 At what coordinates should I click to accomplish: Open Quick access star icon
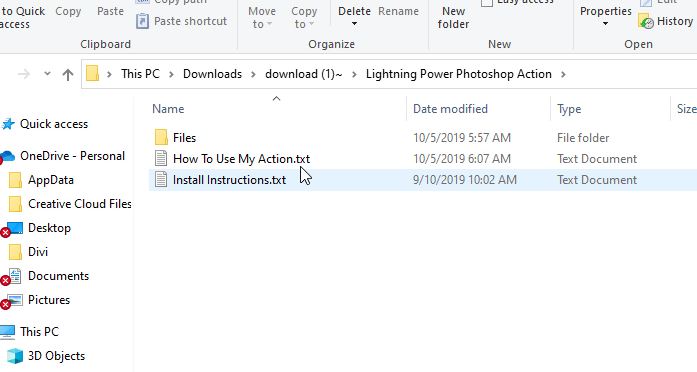click(8, 124)
